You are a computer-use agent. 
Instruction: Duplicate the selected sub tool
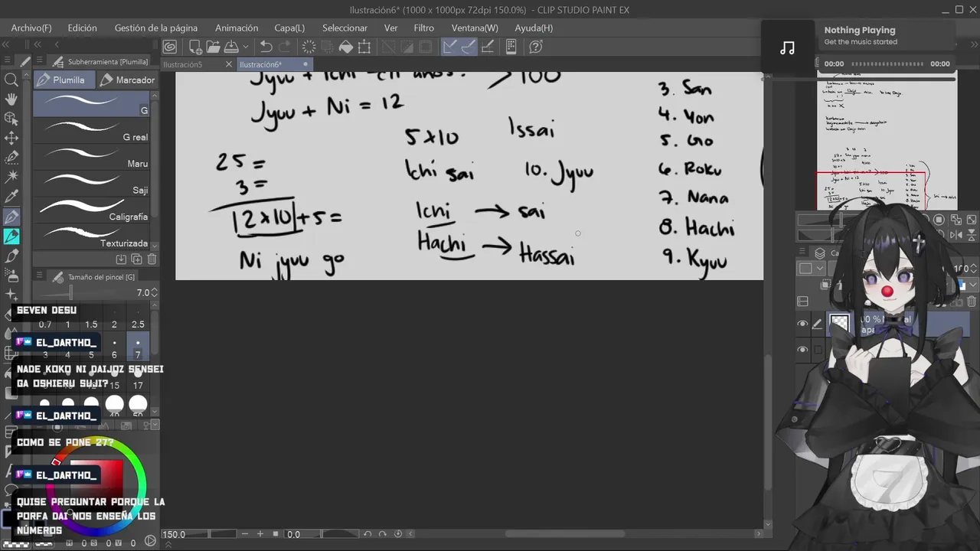[x=136, y=259]
